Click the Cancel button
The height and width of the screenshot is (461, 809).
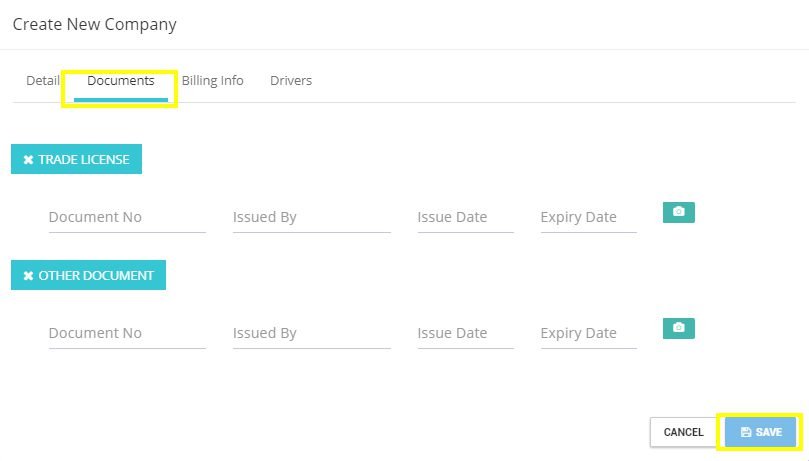pos(683,432)
